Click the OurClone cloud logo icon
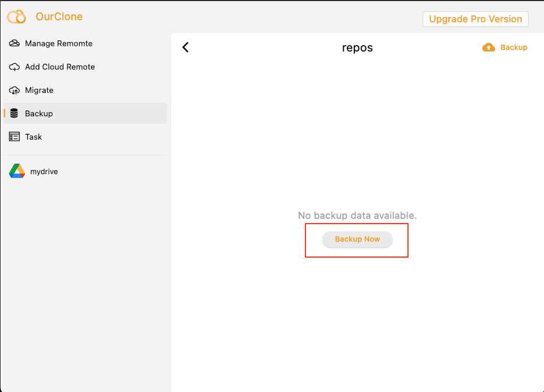 click(x=16, y=16)
